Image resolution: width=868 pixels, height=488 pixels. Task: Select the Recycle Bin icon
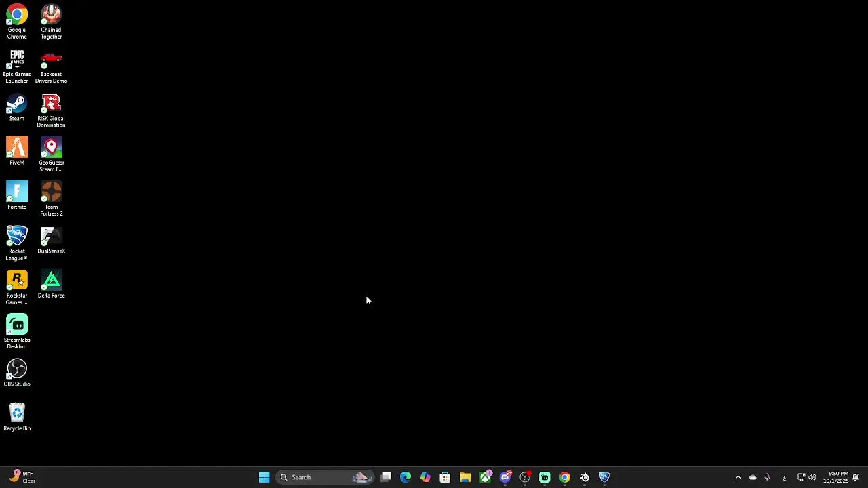pos(17,416)
